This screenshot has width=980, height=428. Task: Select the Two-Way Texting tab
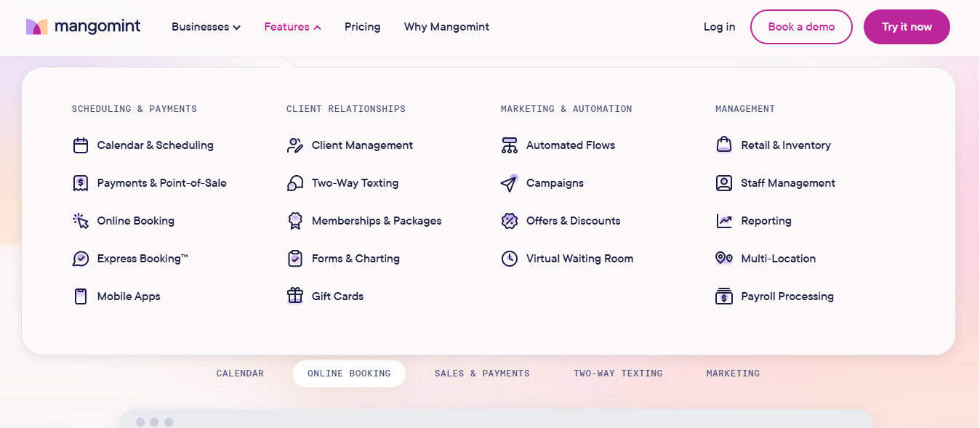pyautogui.click(x=618, y=374)
